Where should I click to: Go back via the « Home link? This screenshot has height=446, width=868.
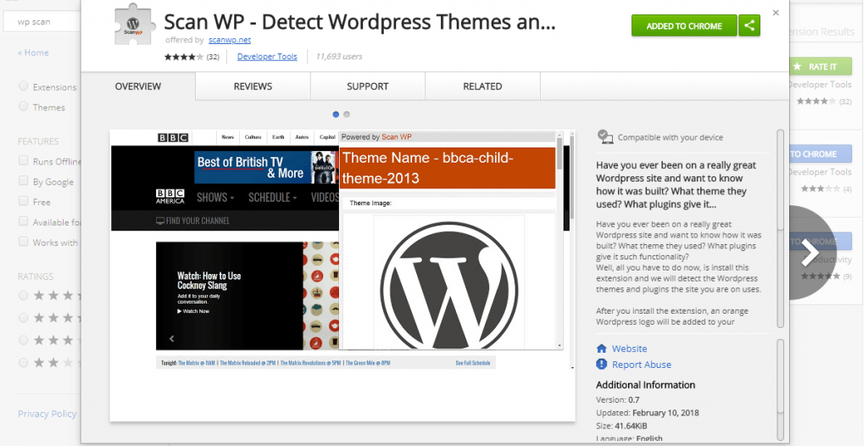(33, 53)
